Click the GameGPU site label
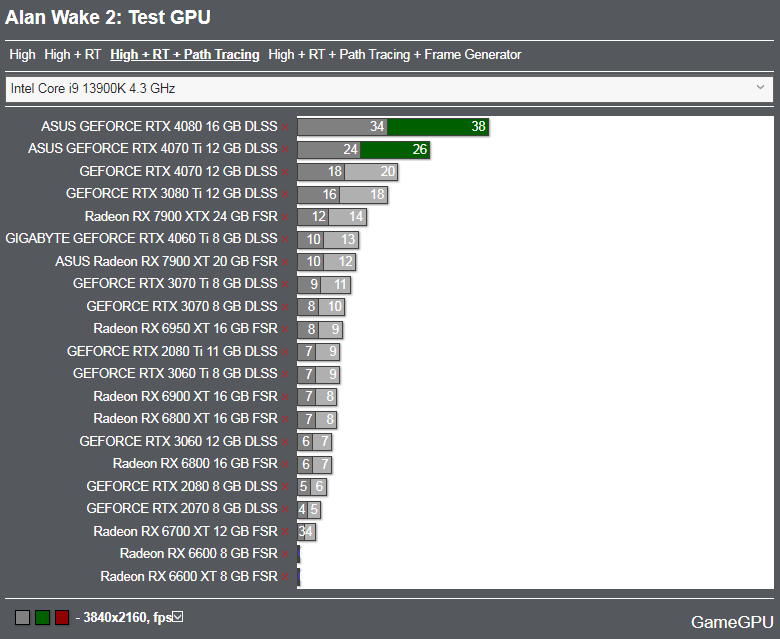 click(x=732, y=622)
